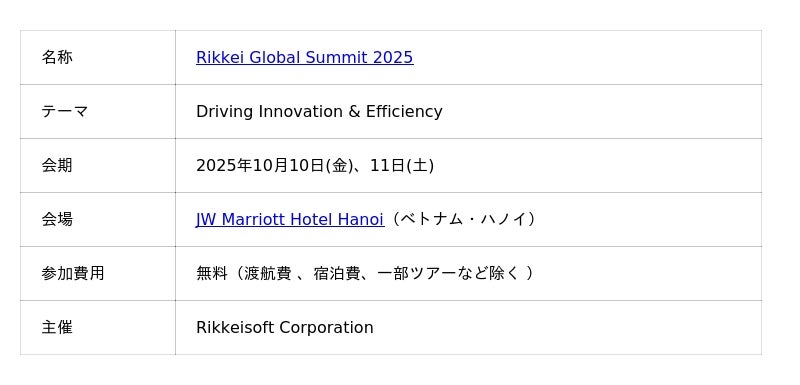Click the 会場 label cell
The image size is (800, 385).
point(98,219)
